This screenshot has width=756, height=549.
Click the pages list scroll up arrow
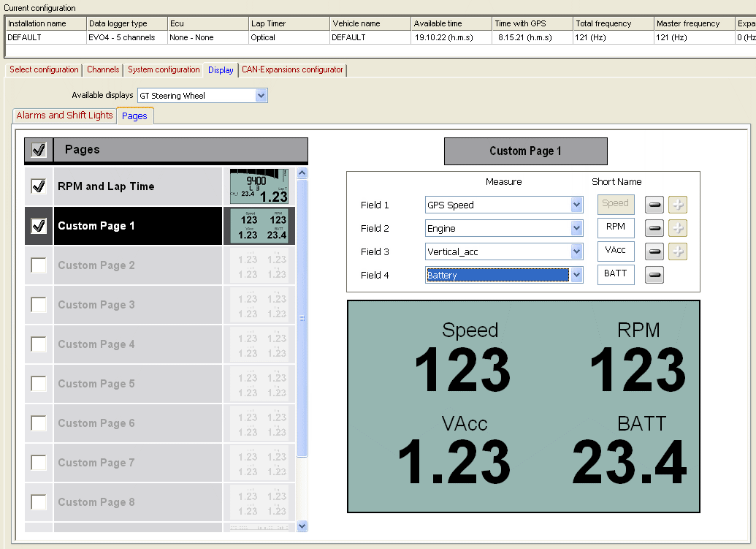click(302, 173)
